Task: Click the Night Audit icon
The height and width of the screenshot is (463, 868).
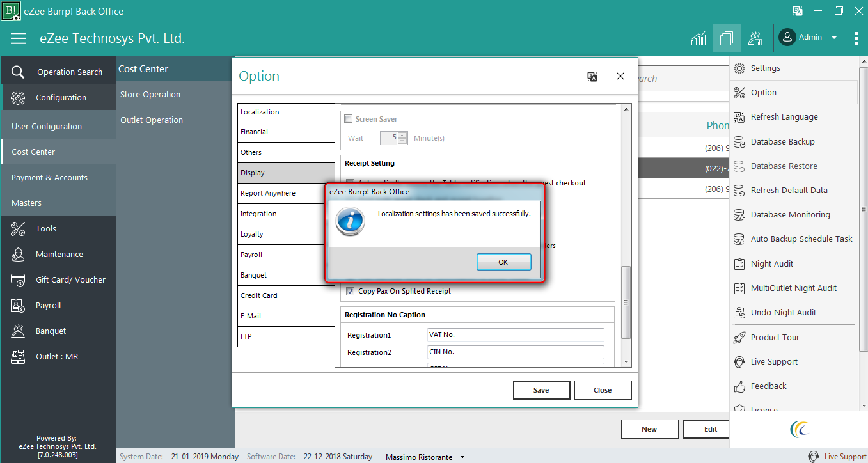Action: tap(739, 263)
